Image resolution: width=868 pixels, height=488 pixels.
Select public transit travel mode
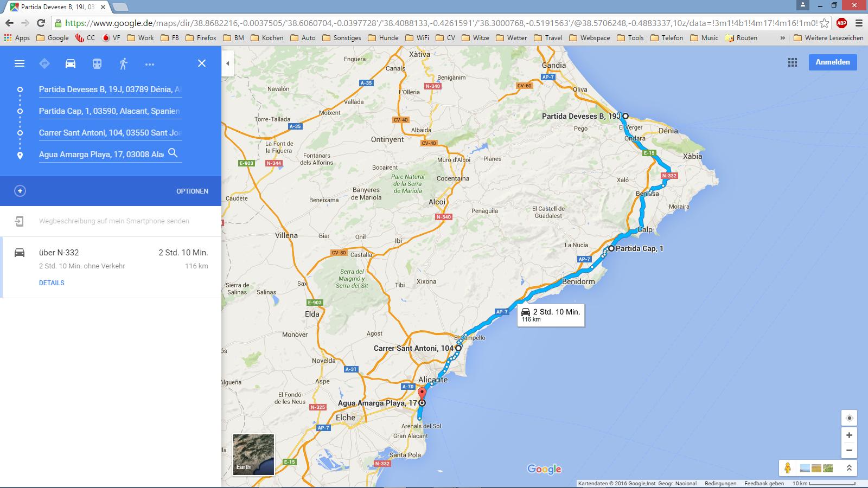point(97,63)
